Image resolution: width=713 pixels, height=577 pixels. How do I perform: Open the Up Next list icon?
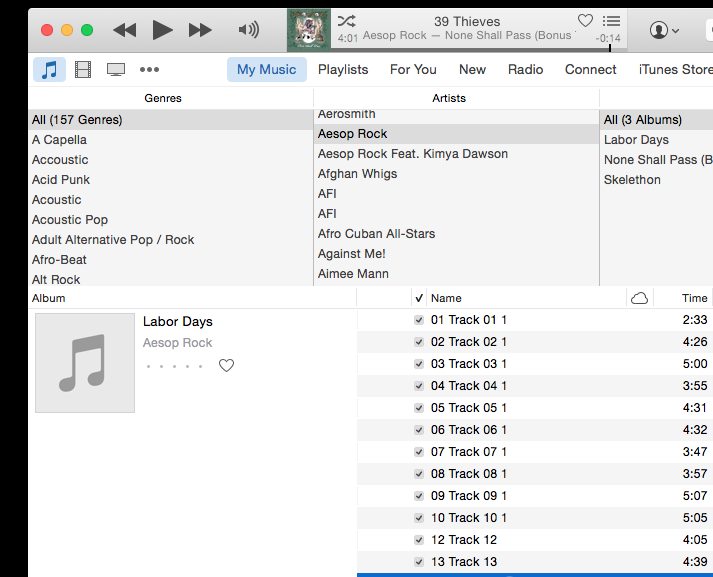click(611, 21)
